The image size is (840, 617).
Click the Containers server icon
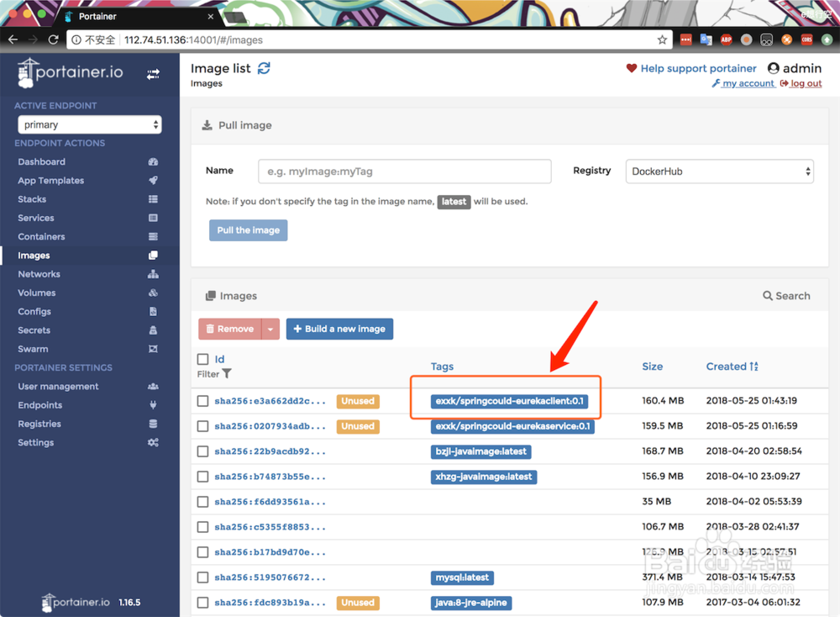153,237
